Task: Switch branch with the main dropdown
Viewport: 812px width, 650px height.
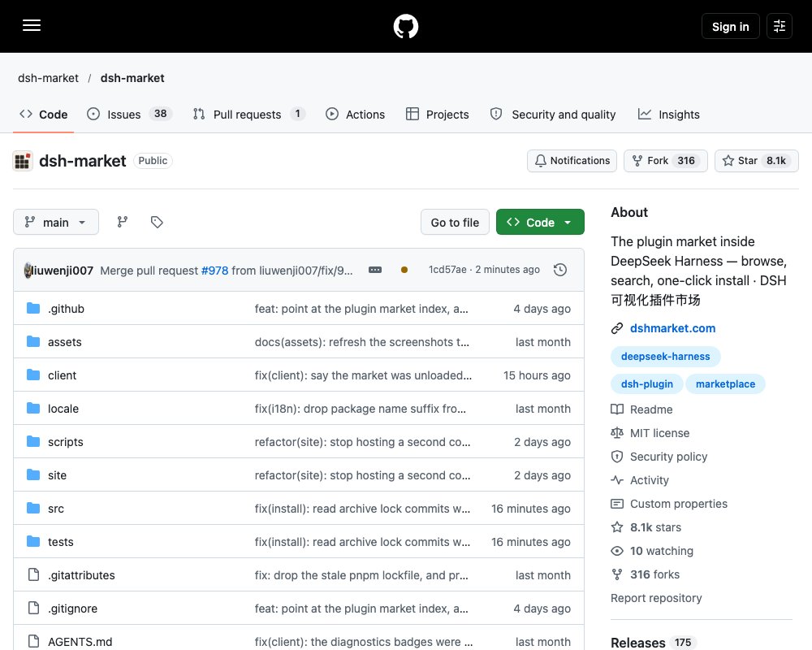Action: (56, 223)
